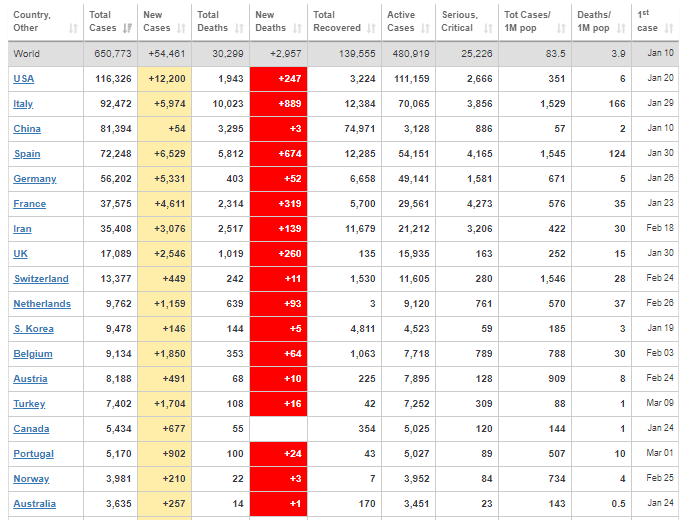This screenshot has height=520, width=683.
Task: Open the S. Korea country link
Action: coord(34,329)
